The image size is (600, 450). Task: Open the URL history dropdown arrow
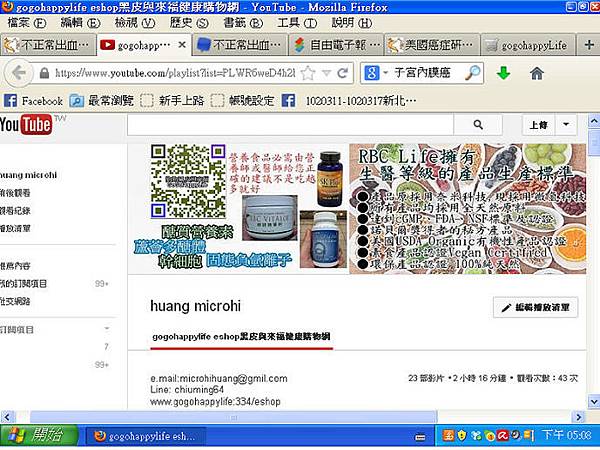[326, 73]
